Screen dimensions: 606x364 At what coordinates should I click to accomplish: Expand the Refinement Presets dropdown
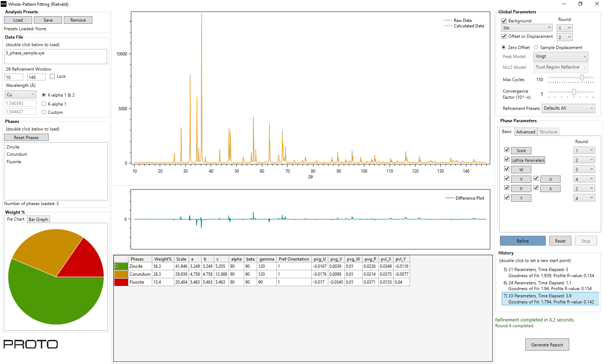pyautogui.click(x=568, y=108)
